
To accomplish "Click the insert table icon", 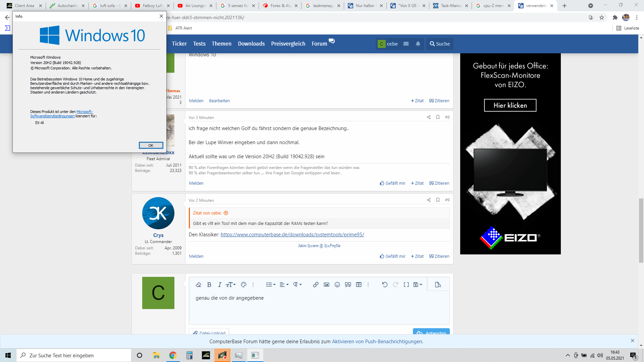I will [359, 285].
